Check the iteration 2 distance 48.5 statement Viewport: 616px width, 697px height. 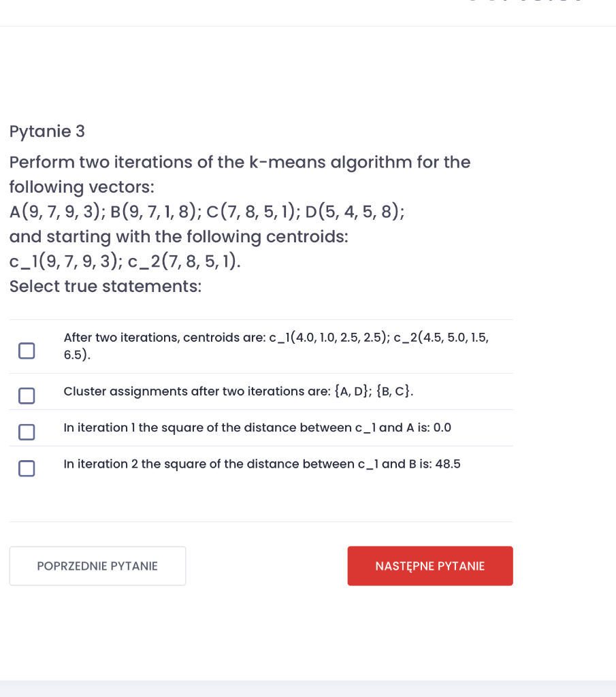pyautogui.click(x=26, y=468)
